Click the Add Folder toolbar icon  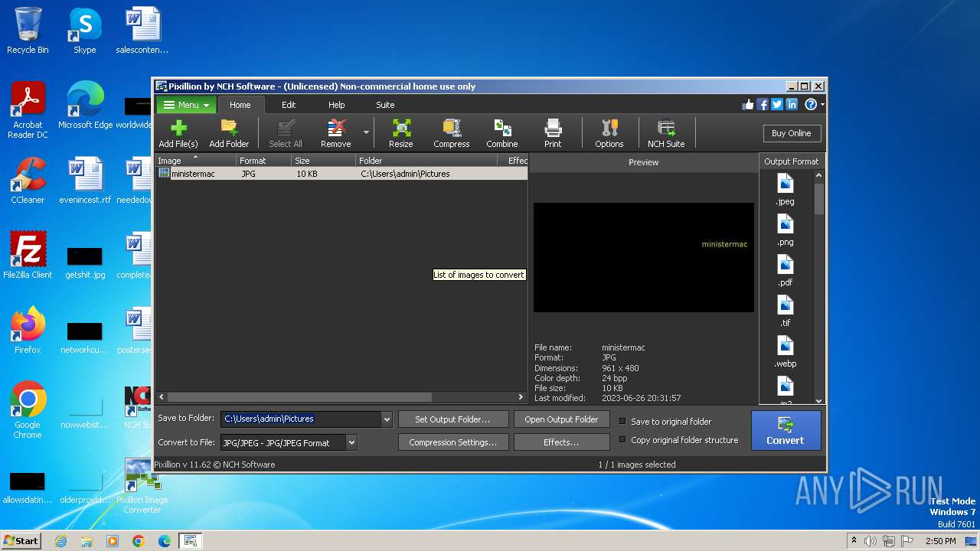click(229, 133)
